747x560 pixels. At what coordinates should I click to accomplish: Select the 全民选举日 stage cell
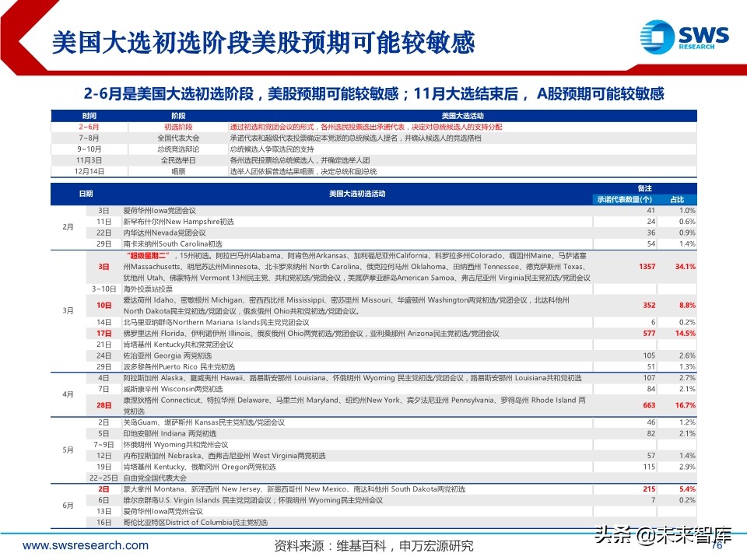pyautogui.click(x=178, y=160)
